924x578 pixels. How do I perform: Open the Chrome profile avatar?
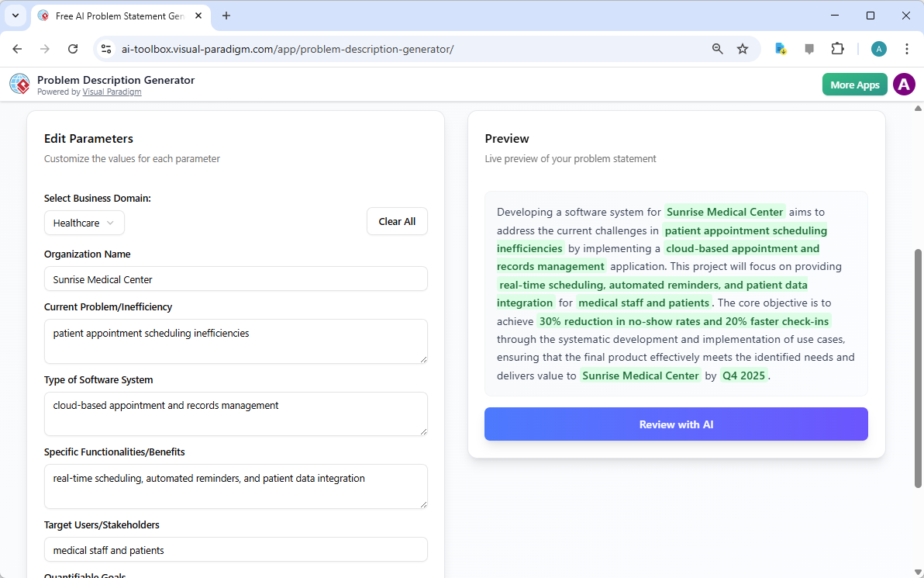point(878,48)
